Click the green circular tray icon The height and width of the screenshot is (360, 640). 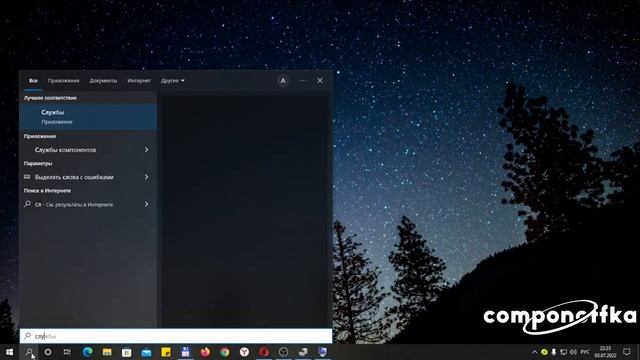point(544,352)
